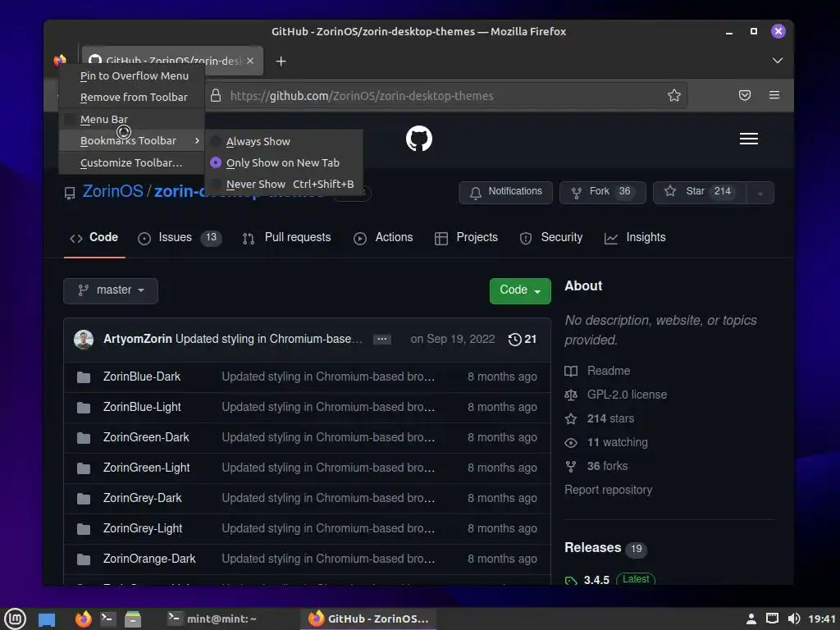The image size is (840, 630).
Task: Launch Terminal from taskbar launcher
Action: click(x=107, y=619)
